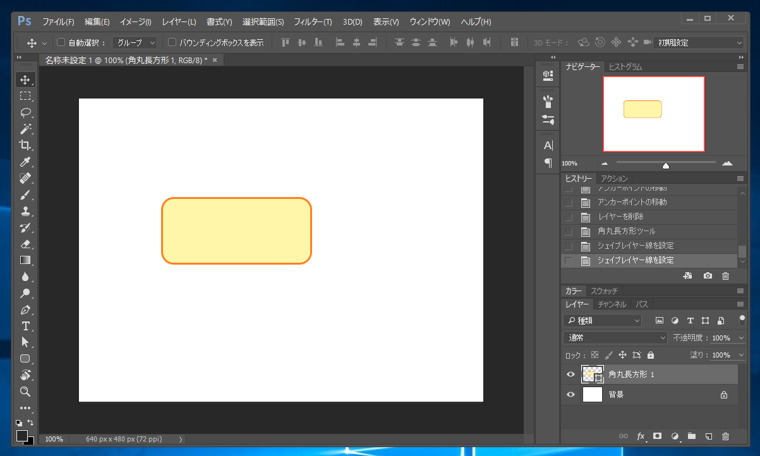Select レイヤーを削除 history state

620,216
